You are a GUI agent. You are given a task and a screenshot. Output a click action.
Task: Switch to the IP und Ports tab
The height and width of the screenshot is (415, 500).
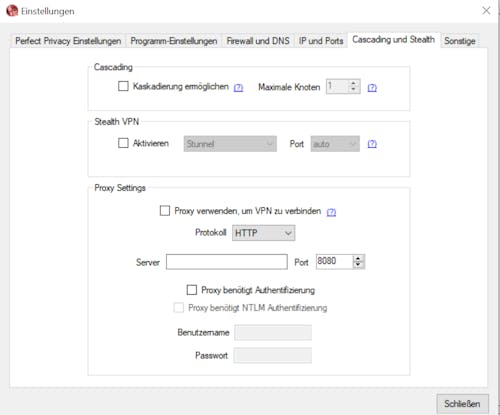(321, 41)
